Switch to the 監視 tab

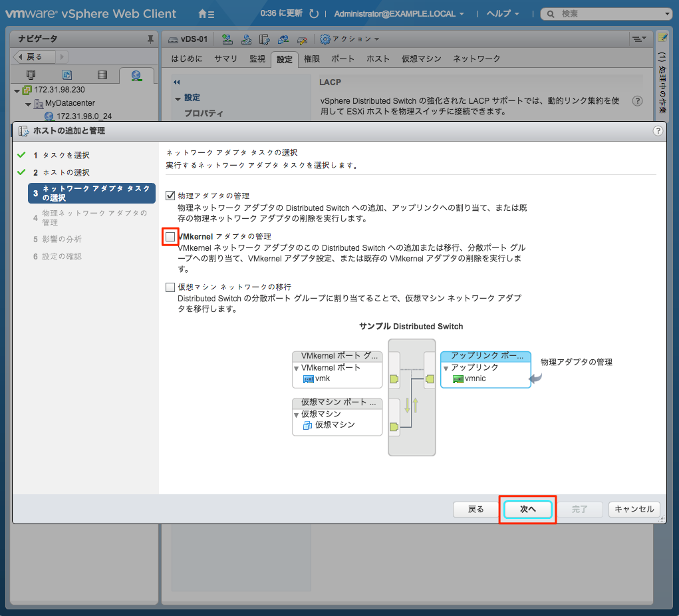(x=257, y=59)
